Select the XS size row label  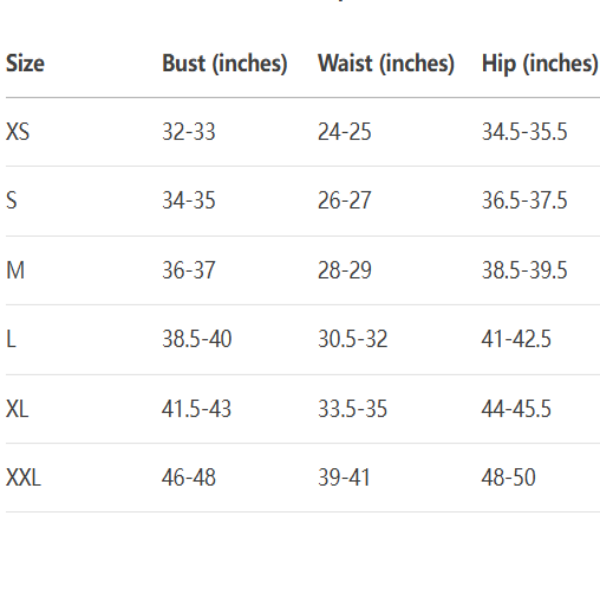[x=17, y=132]
